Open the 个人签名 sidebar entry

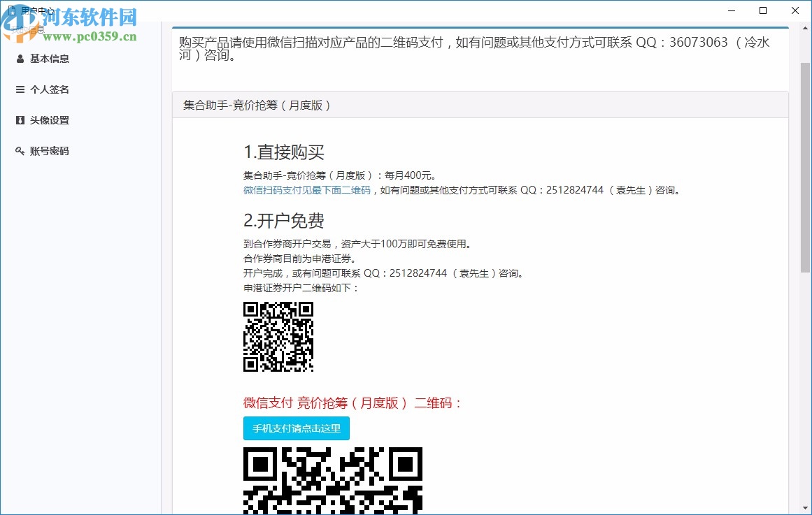coord(50,89)
